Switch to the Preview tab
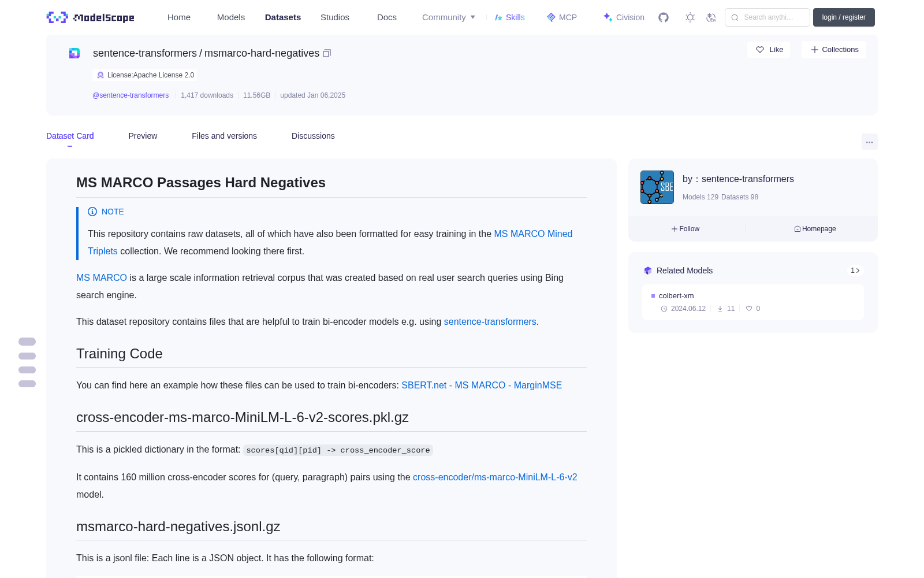Screen dimensions: 924x578 click(x=143, y=136)
